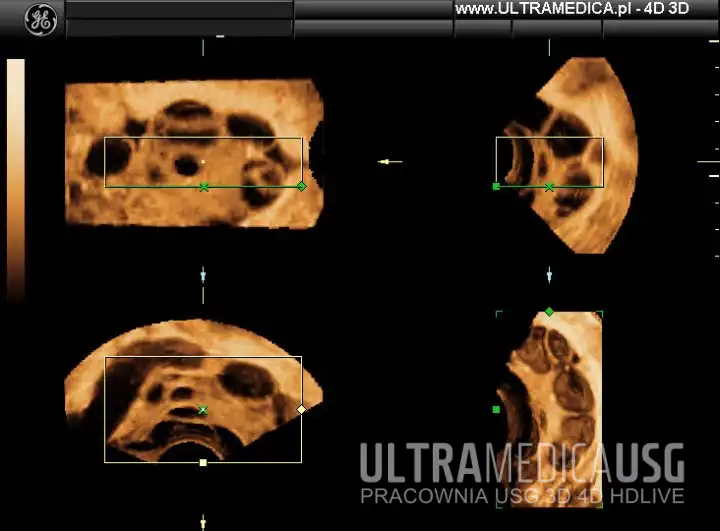This screenshot has height=531, width=720.
Task: Select yellow diamond handle on bottom-left ROI box
Action: (301, 409)
